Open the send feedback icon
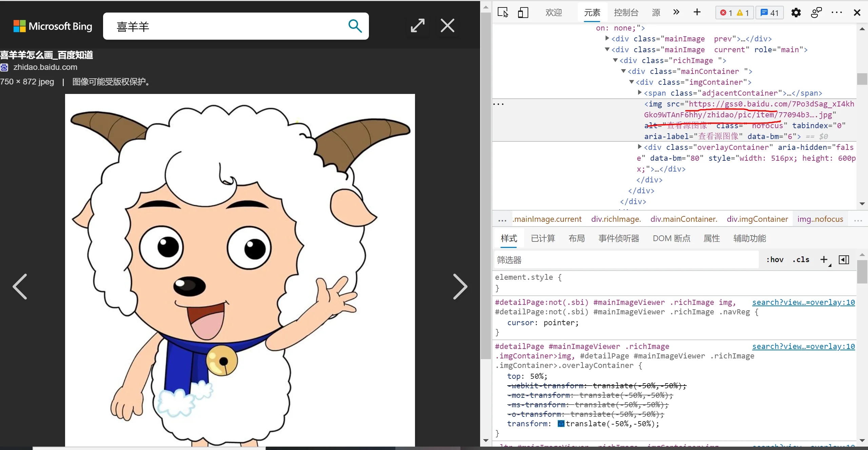Viewport: 868px width, 450px height. pos(816,13)
